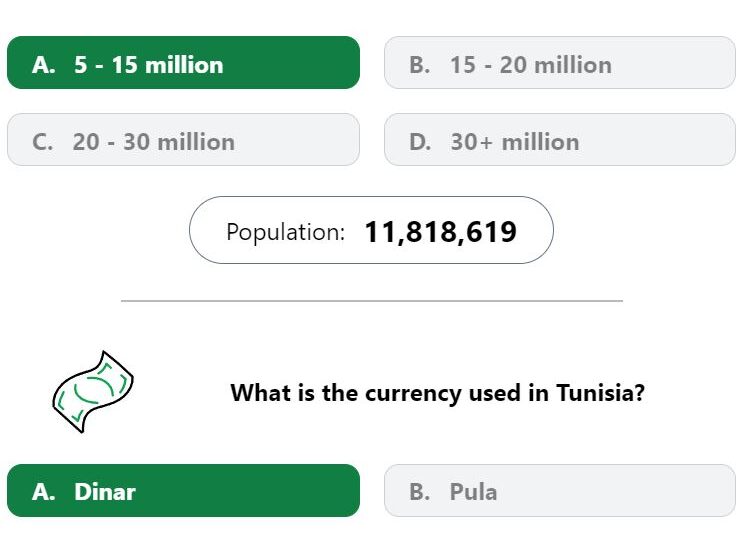Image resolution: width=741 pixels, height=536 pixels.
Task: Click the letter 'C.' of 20 - 30 million
Action: [43, 142]
